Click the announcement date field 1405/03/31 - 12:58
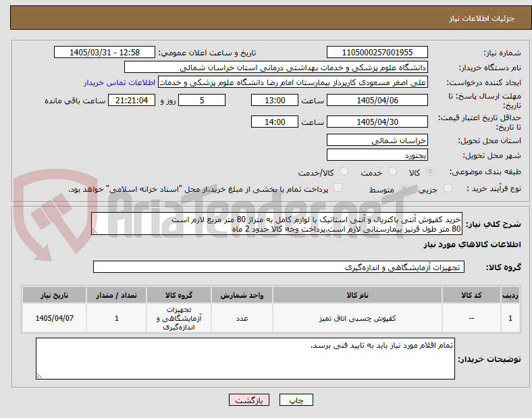 click(105, 53)
